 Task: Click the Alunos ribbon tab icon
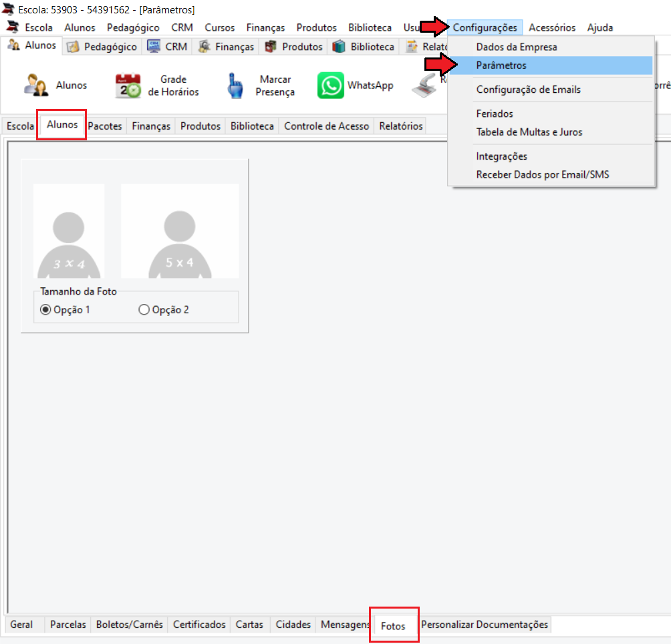[x=13, y=45]
